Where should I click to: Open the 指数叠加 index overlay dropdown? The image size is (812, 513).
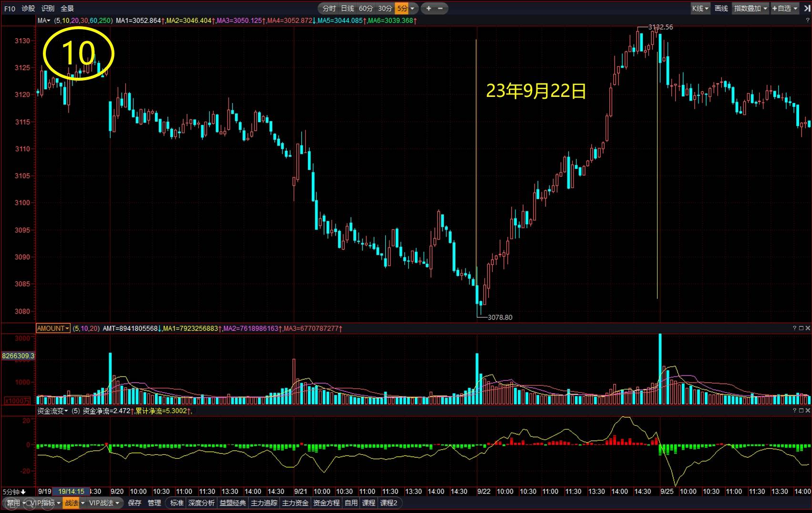click(751, 9)
